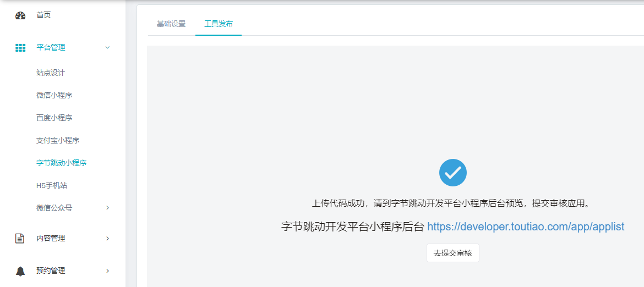Open 站点设计 in the sidebar

pyautogui.click(x=51, y=73)
